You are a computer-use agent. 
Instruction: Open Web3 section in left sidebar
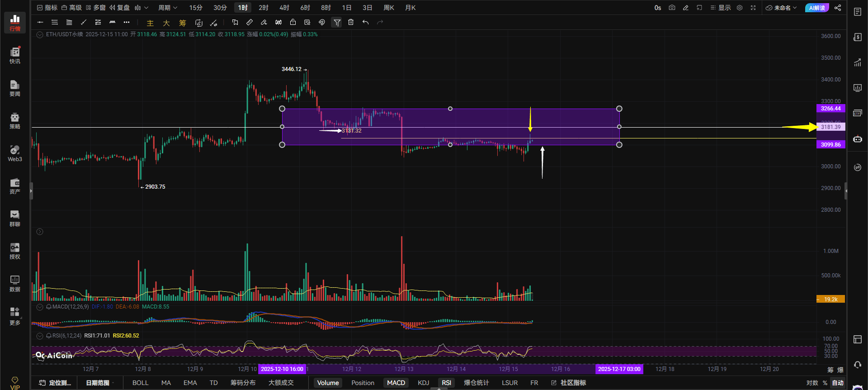tap(15, 153)
